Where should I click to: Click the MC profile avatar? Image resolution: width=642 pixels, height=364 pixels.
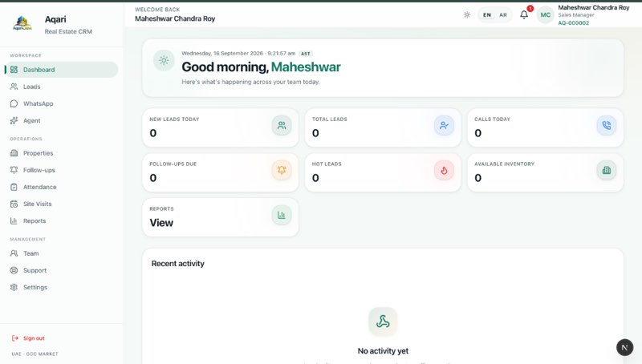coord(546,14)
